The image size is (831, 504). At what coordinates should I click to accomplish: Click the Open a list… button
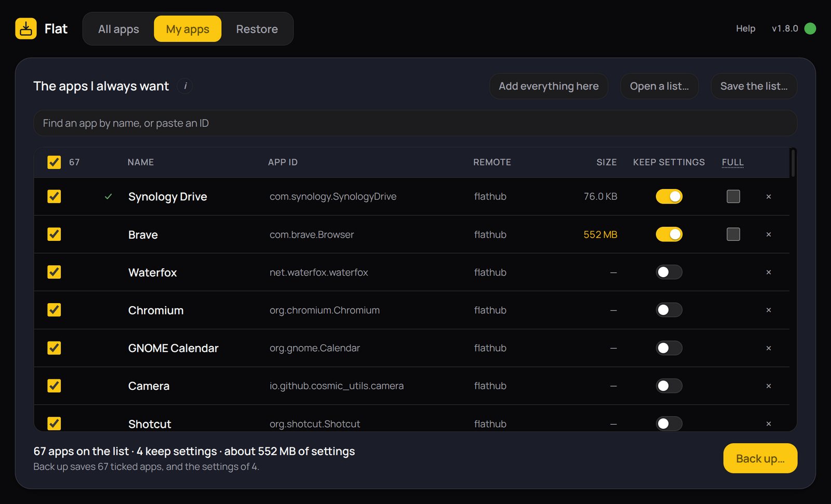[x=660, y=86]
